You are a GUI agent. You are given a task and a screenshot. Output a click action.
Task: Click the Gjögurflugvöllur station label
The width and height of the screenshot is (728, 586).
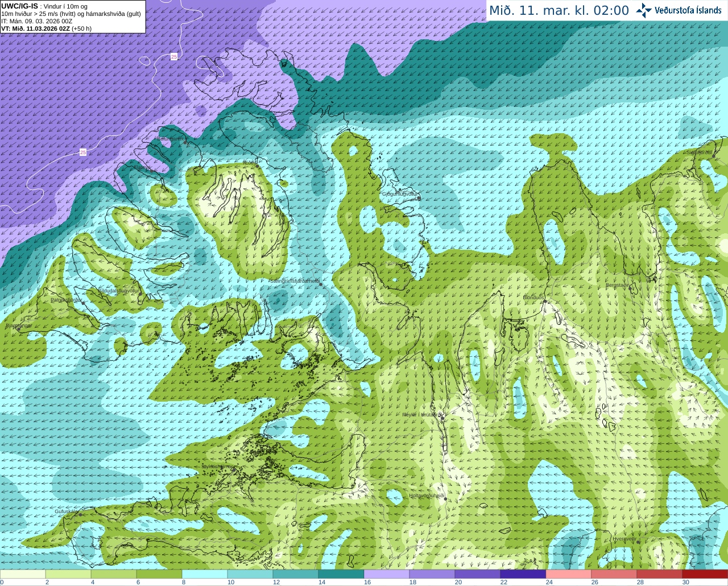(x=400, y=194)
